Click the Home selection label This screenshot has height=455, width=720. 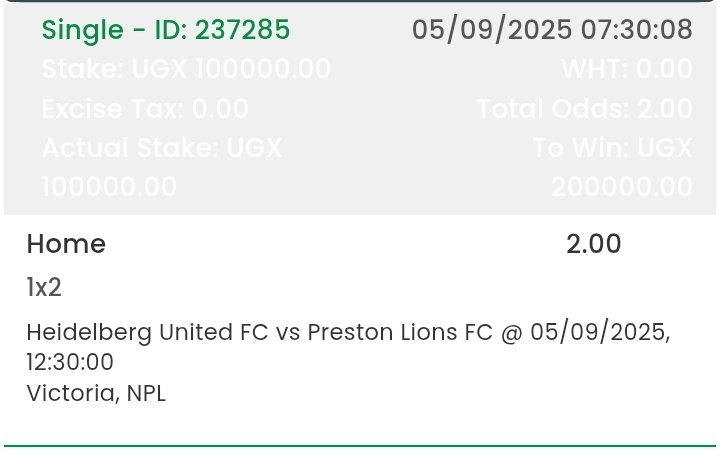point(66,244)
